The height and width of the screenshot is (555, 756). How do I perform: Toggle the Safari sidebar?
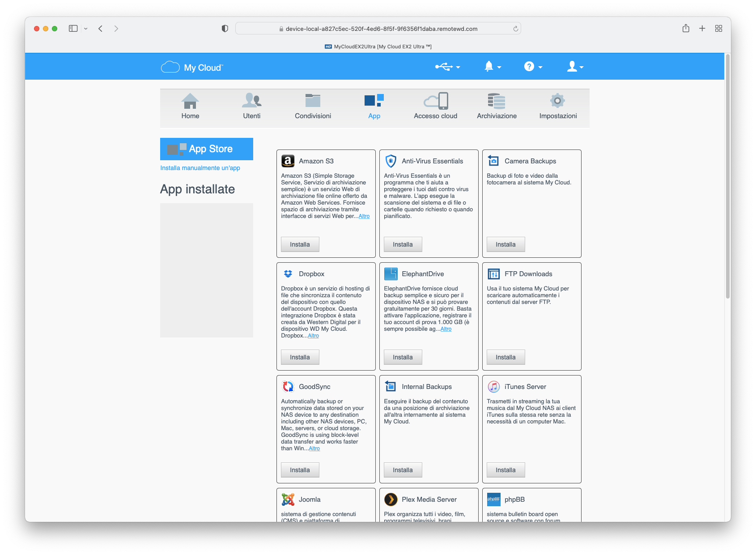coord(73,28)
